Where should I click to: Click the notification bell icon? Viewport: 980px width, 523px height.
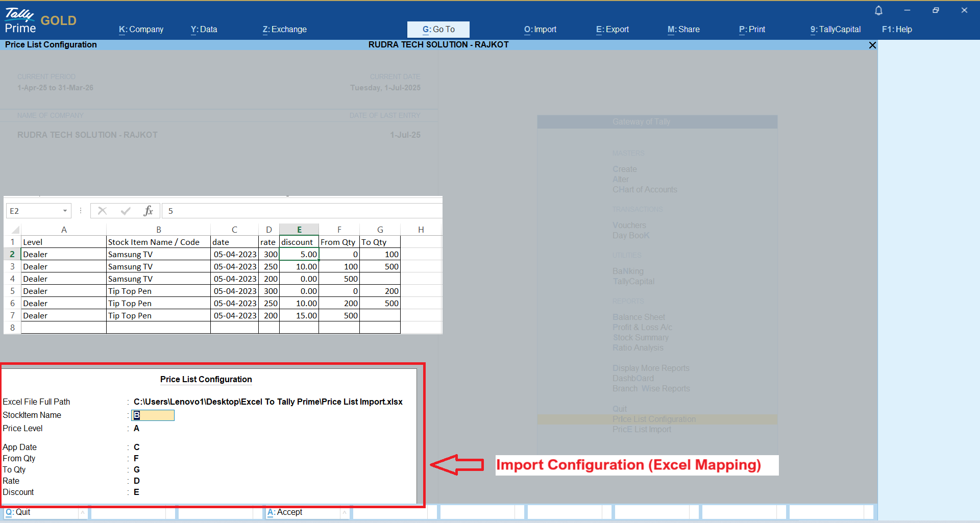(878, 11)
